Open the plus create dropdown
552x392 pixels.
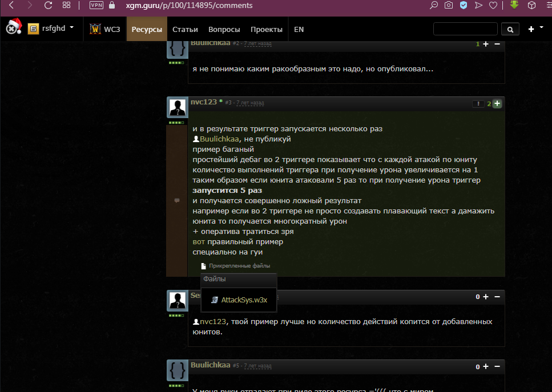pyautogui.click(x=535, y=29)
